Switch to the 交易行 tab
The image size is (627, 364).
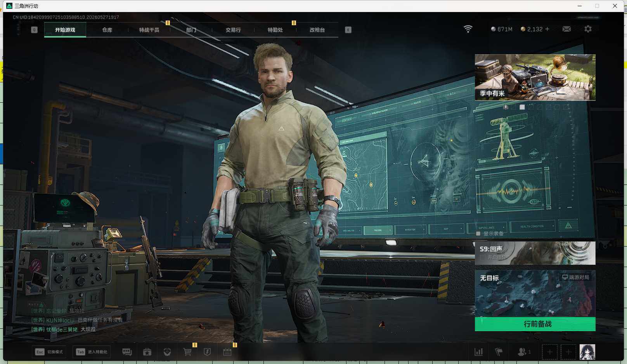[233, 30]
